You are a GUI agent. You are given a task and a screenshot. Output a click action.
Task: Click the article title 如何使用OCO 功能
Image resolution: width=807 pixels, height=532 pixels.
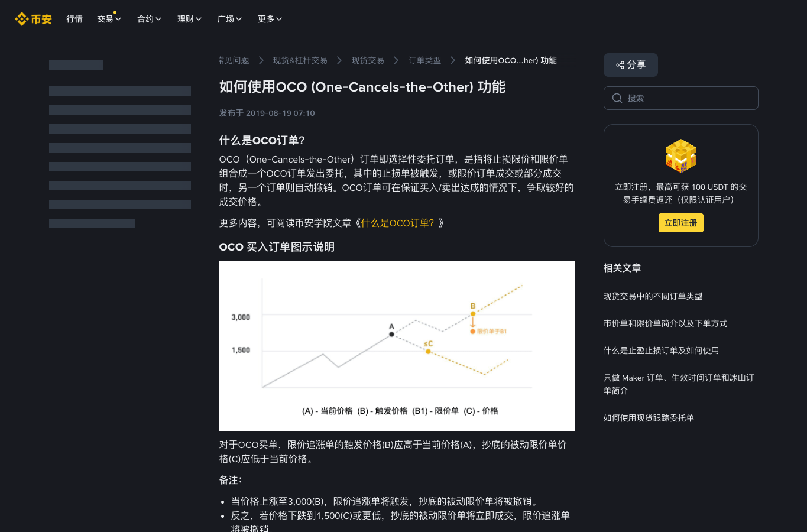point(362,87)
